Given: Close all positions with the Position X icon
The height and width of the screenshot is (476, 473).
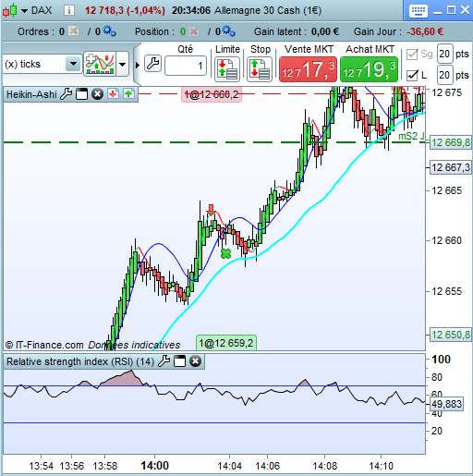Looking at the screenshot, I should tap(194, 31).
